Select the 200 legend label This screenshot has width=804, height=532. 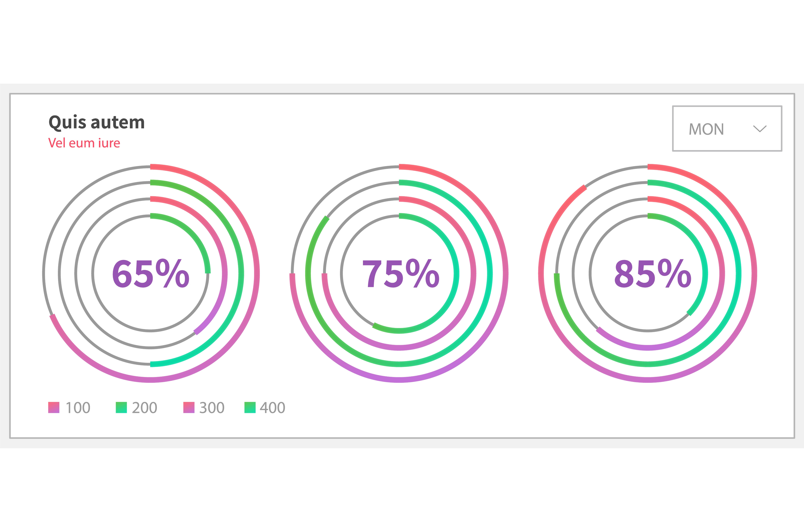coord(145,407)
